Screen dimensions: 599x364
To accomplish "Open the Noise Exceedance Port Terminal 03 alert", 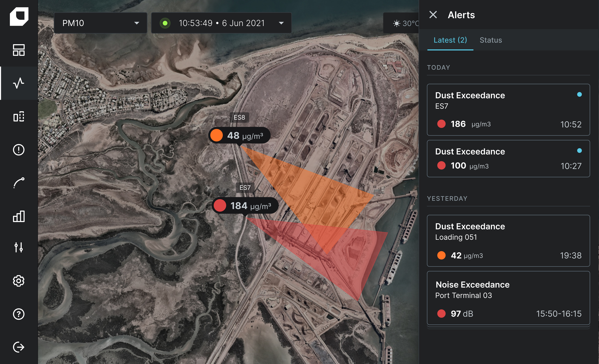I will [x=508, y=298].
